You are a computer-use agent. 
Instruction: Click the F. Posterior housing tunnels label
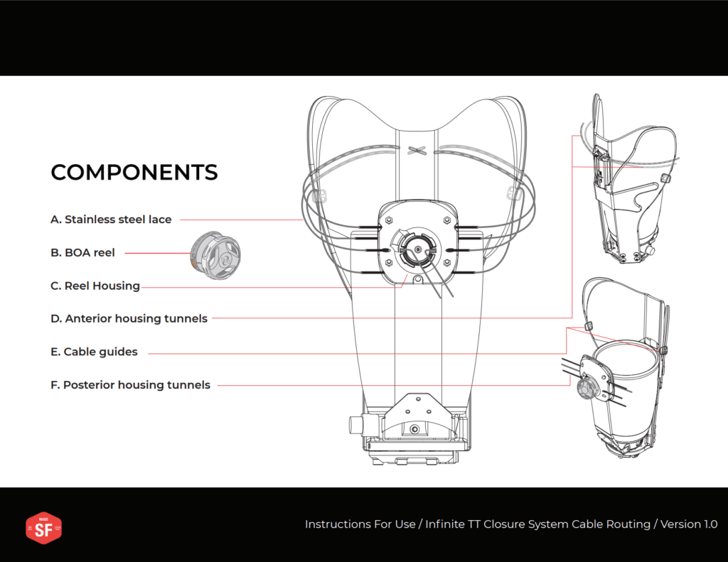[130, 384]
